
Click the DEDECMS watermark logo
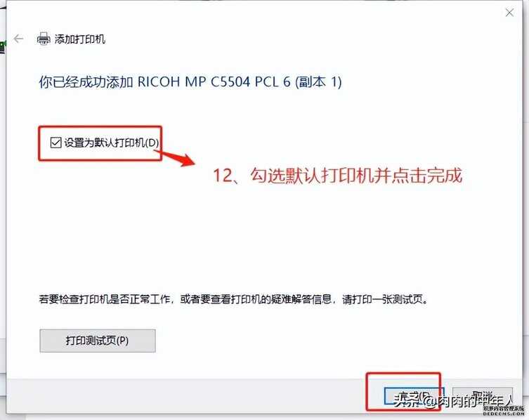pos(504,411)
